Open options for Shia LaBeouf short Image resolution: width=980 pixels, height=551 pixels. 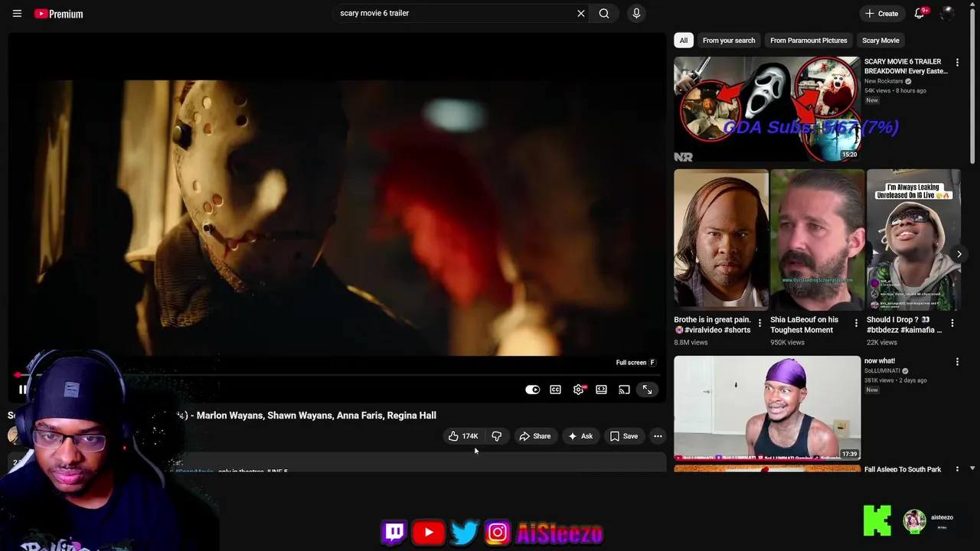tap(856, 323)
